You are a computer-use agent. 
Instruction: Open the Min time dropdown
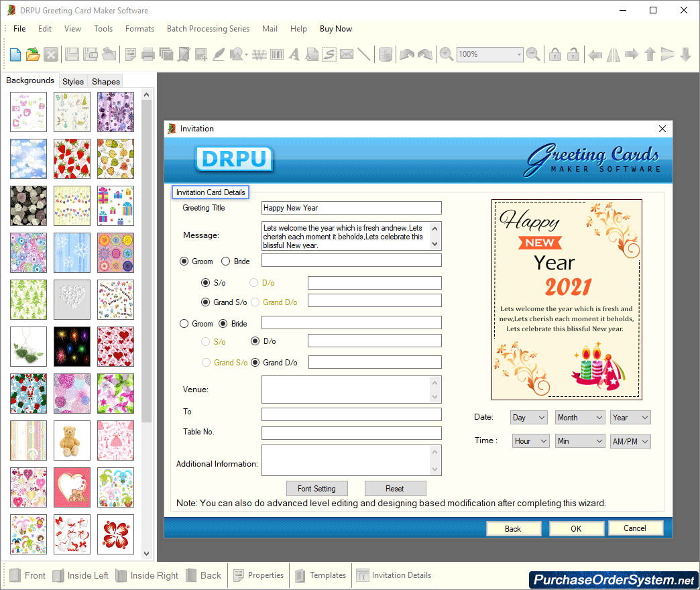[580, 441]
